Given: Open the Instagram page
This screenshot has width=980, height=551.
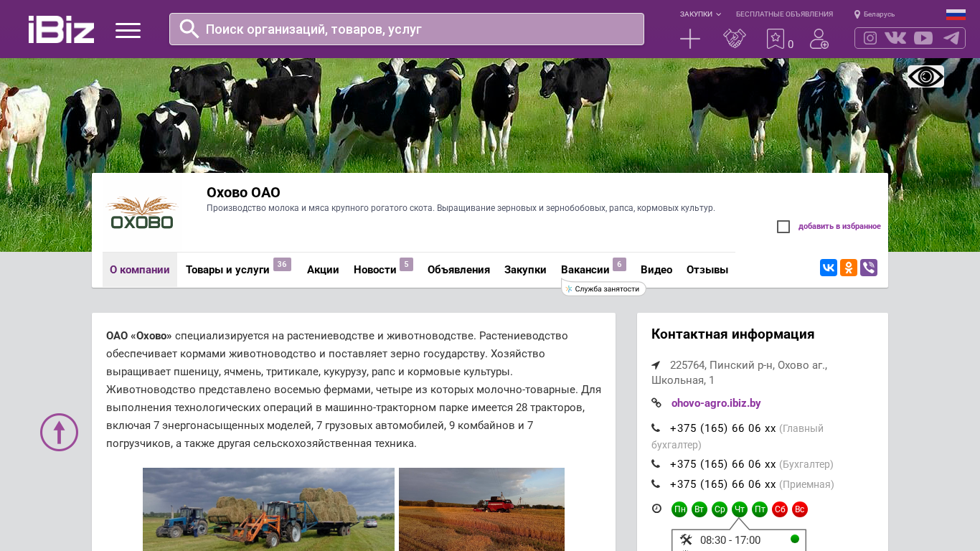Looking at the screenshot, I should (x=870, y=38).
